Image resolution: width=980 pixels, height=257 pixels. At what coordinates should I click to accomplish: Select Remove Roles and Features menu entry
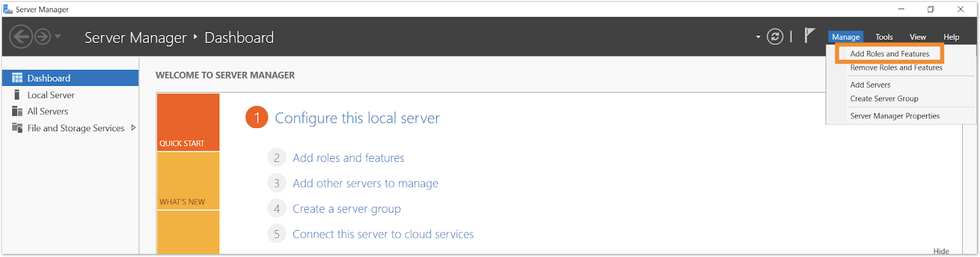coord(896,67)
